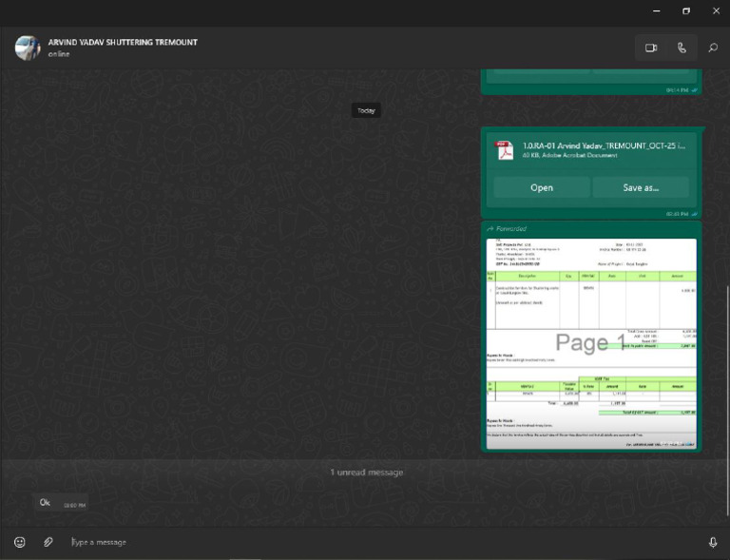Open contact info for ARVIND YADAV SHUTTERING TREMOUNT

(123, 42)
